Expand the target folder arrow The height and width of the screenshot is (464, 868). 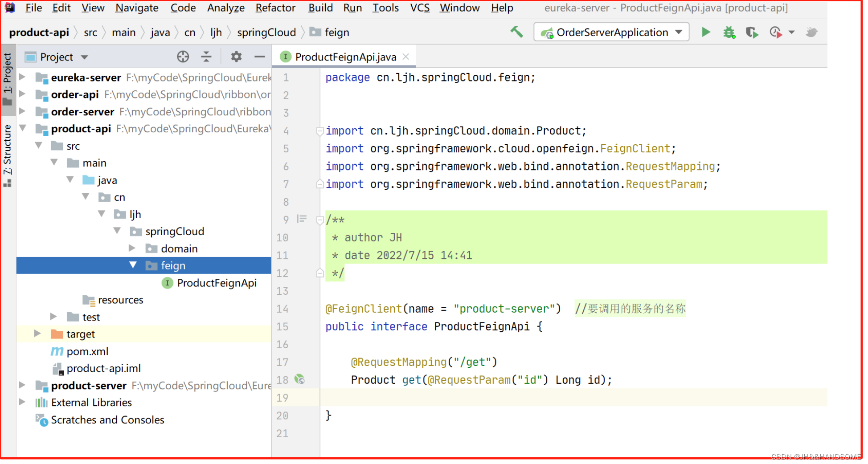(x=38, y=334)
